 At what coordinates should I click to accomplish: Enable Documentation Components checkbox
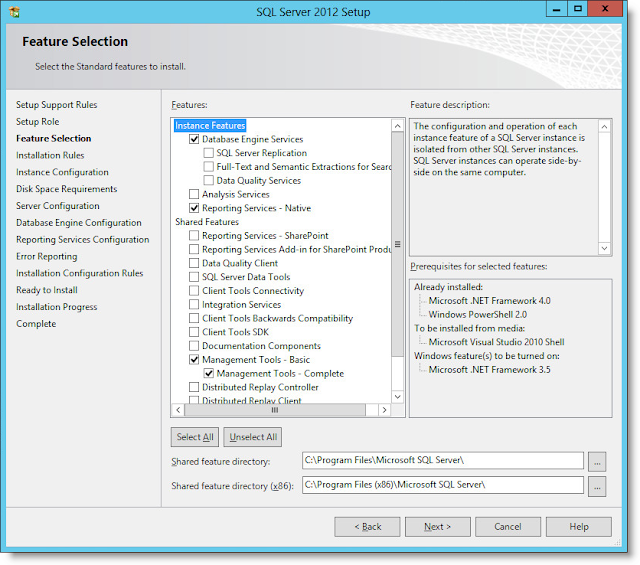[x=194, y=346]
